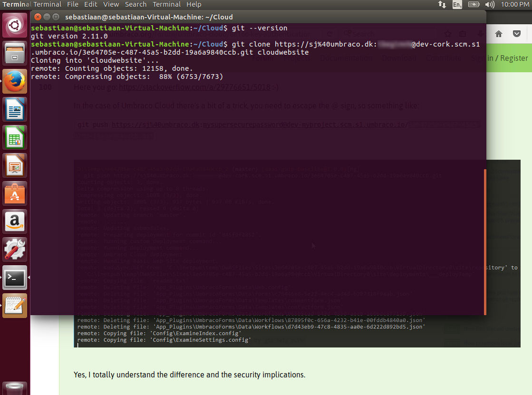Open the Terminal menu next to Search
The height and width of the screenshot is (395, 532).
pyautogui.click(x=166, y=4)
